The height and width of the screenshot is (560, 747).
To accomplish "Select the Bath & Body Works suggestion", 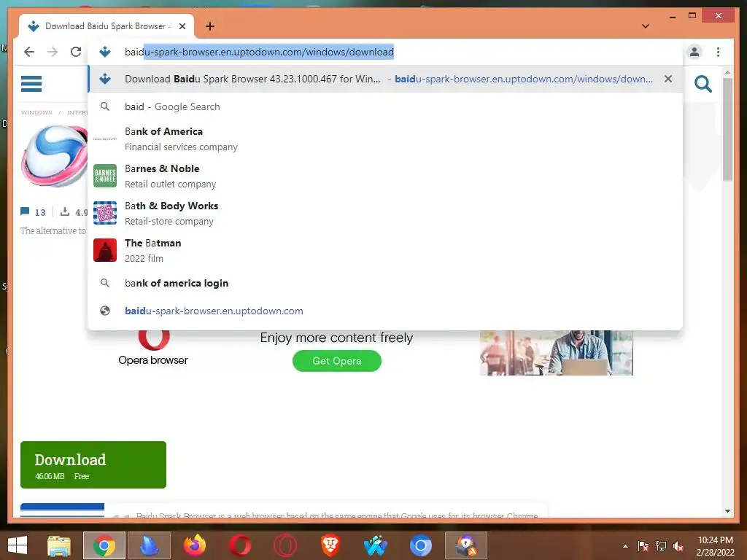I will tap(385, 213).
